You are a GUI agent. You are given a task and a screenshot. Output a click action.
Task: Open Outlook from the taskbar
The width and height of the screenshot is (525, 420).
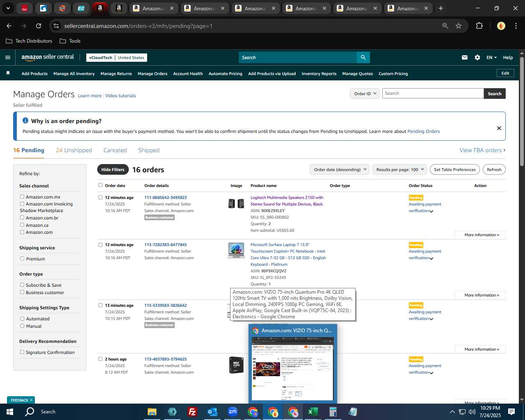[x=212, y=412]
